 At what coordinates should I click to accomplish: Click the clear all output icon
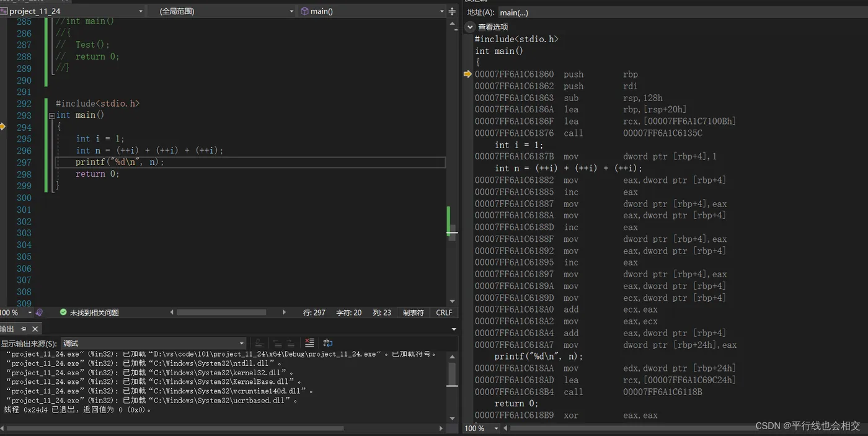(309, 343)
